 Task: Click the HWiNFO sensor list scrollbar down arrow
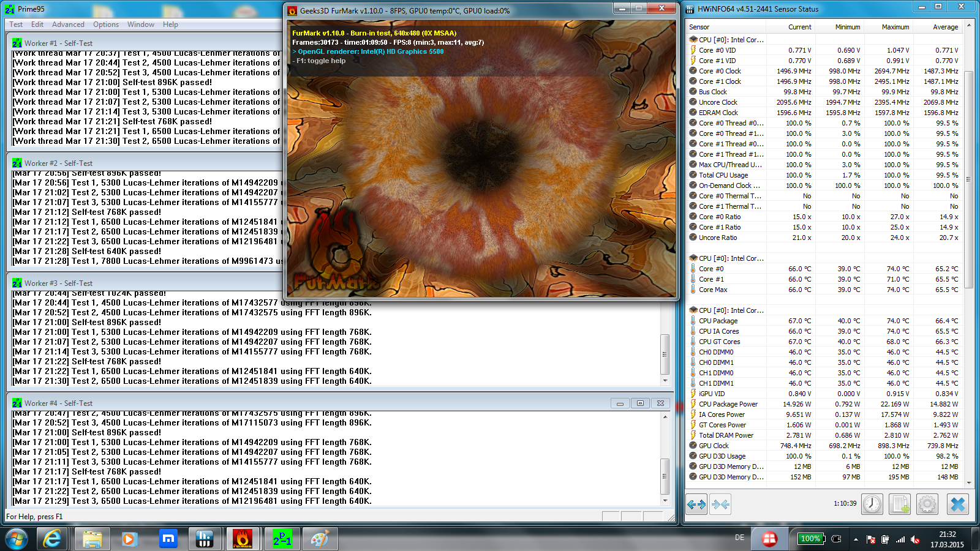[x=968, y=482]
